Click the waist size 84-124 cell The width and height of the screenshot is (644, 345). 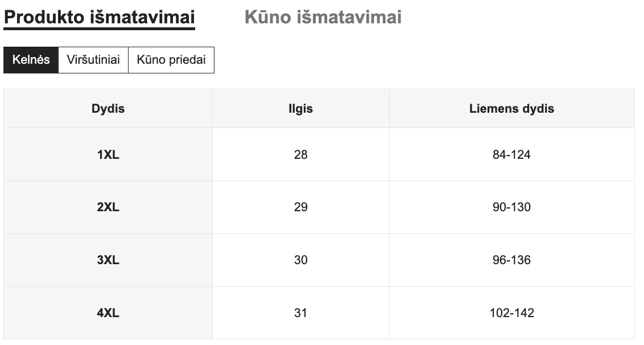(511, 154)
